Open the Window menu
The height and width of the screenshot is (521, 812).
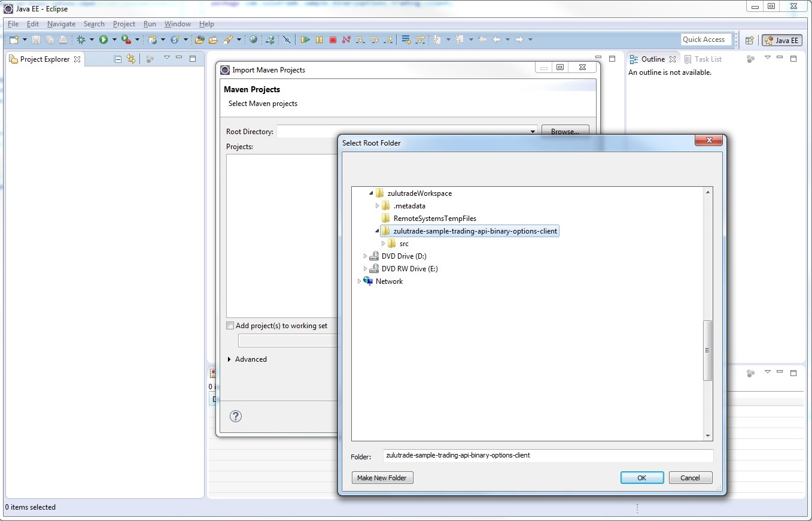[x=177, y=24]
